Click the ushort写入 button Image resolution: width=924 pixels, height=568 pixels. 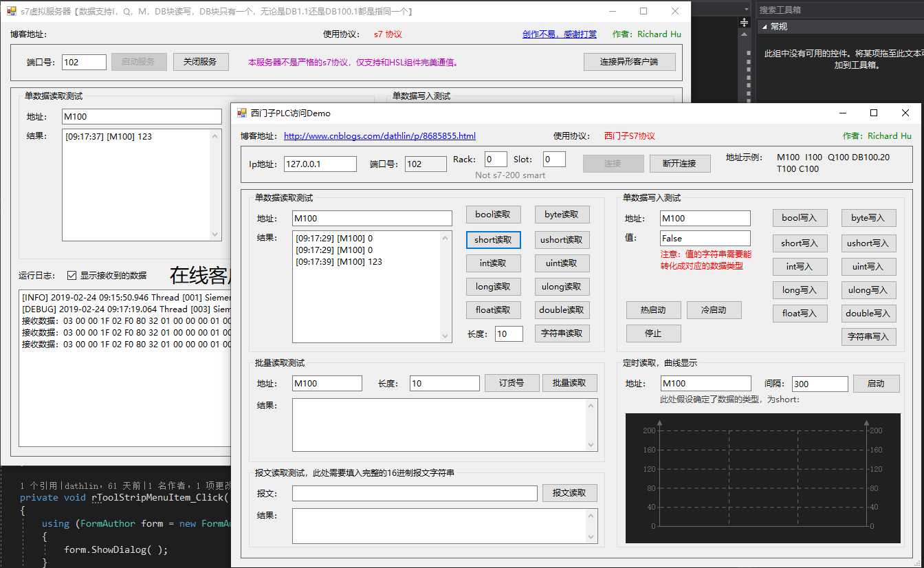(x=868, y=243)
